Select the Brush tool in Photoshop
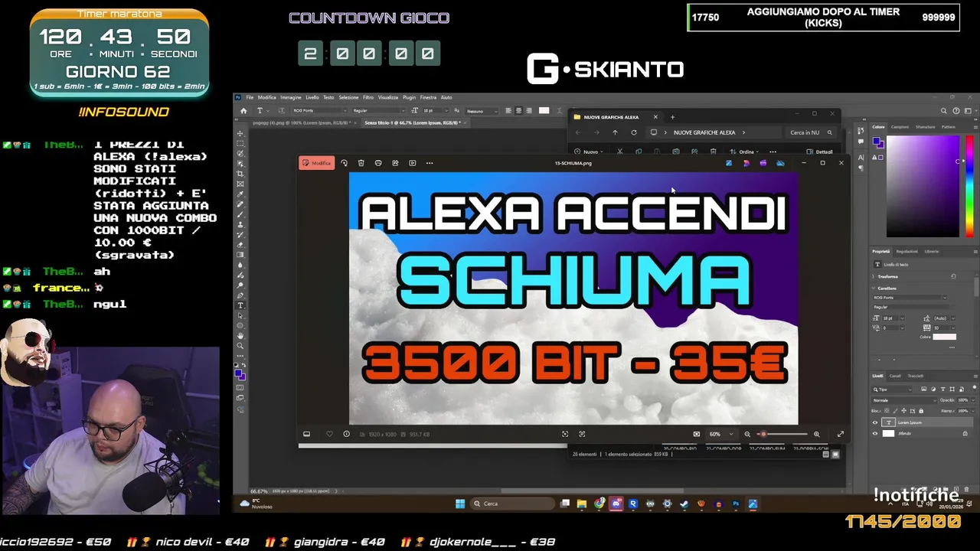This screenshot has width=980, height=551. click(x=240, y=214)
